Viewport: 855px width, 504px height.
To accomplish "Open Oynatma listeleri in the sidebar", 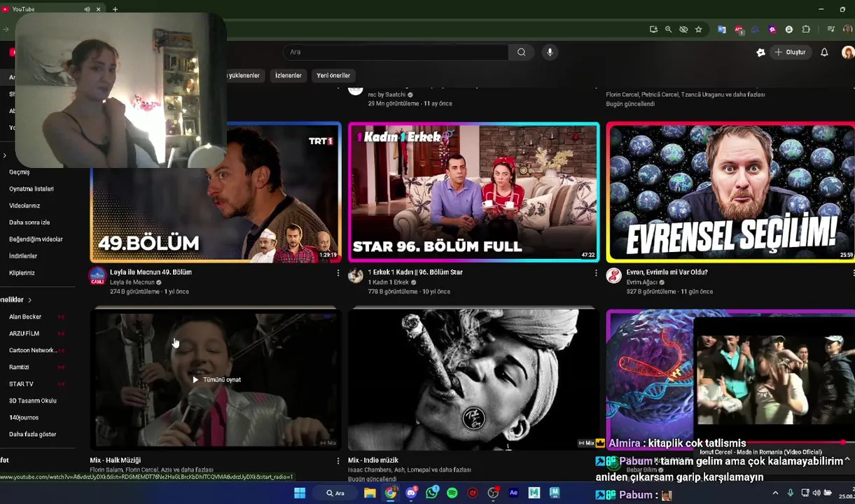I will pos(32,189).
